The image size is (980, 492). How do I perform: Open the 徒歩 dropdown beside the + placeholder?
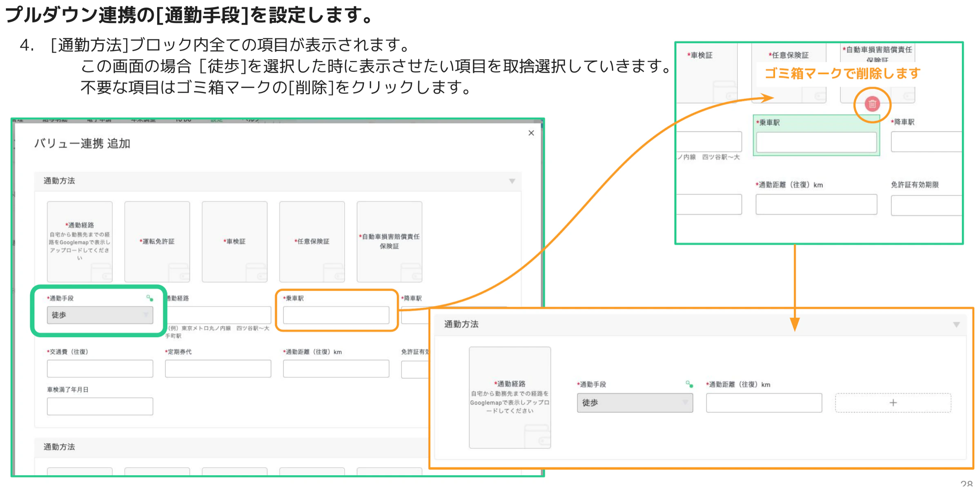[x=635, y=403]
